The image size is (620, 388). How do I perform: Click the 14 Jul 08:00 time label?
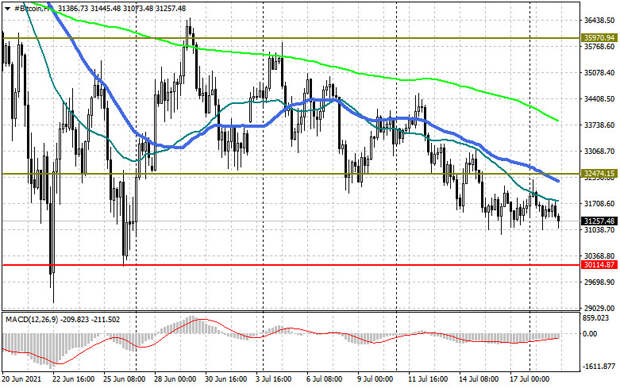tap(478, 379)
